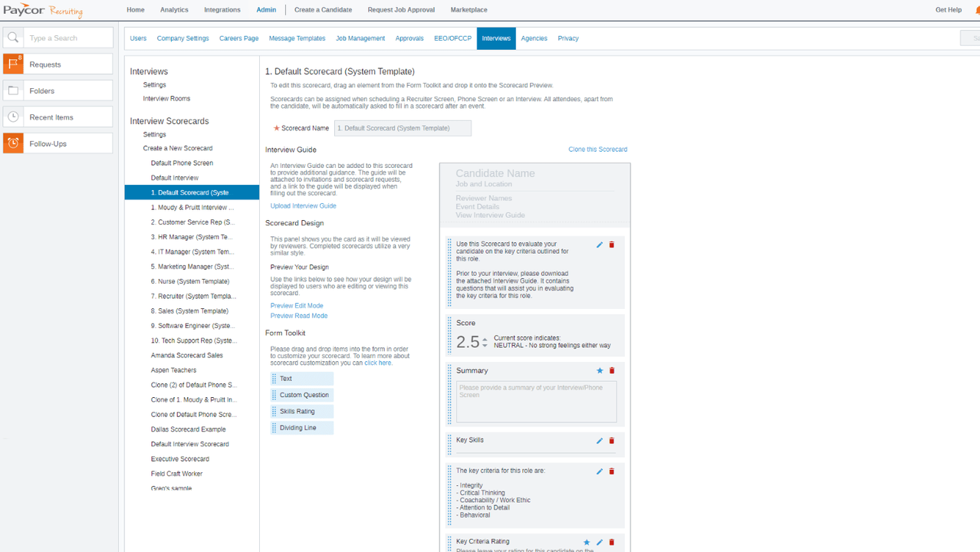Open the Preview Edit Mode link
Viewport: 980px width, 552px height.
297,306
